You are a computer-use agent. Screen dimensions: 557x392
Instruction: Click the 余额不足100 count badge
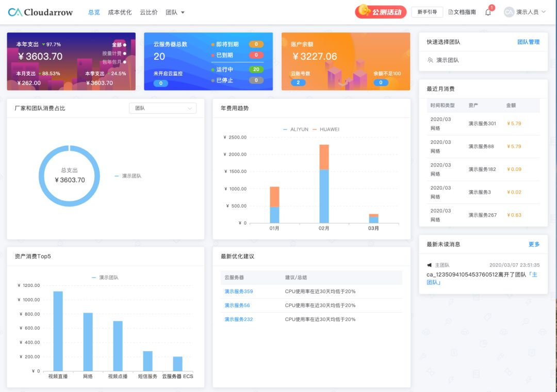(x=381, y=82)
